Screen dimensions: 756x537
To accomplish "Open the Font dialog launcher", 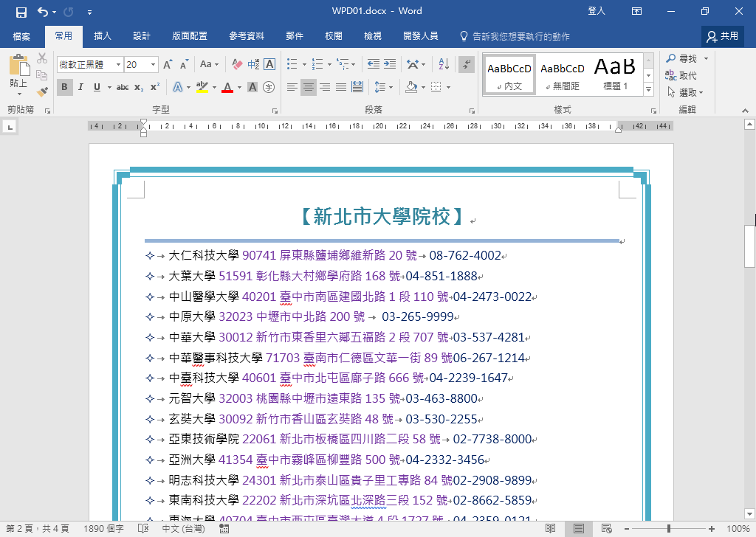I will [x=275, y=111].
